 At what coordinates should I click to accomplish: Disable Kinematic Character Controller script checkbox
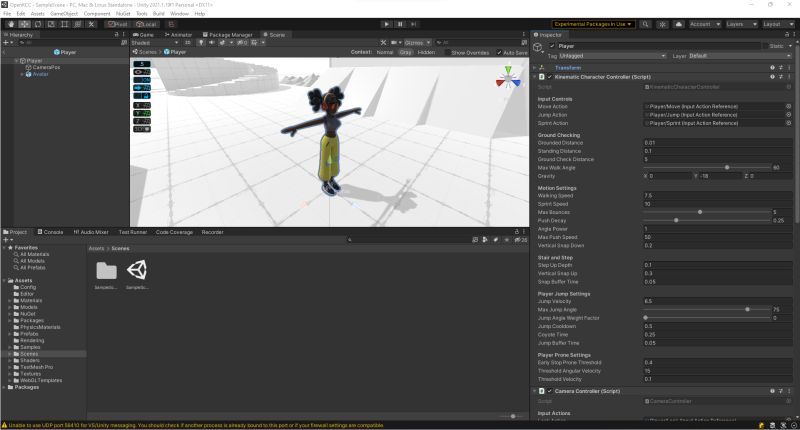[549, 77]
